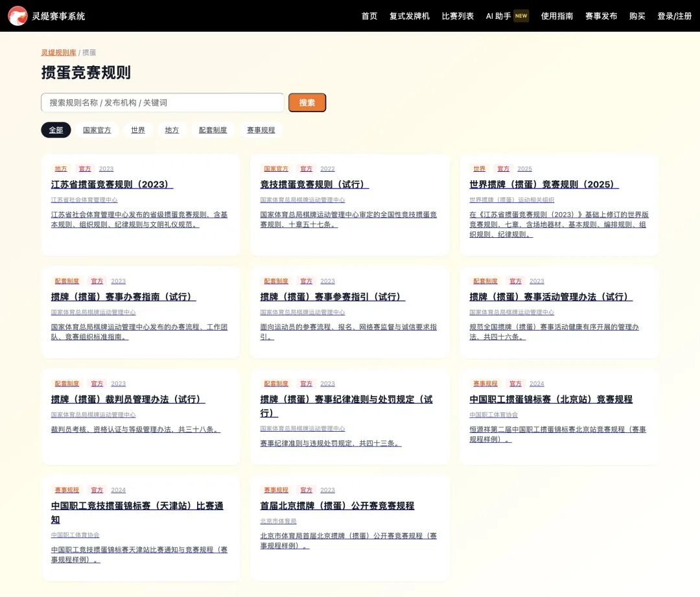Click description 裁判员考核、资格认证与等级管理办法
The height and width of the screenshot is (597, 700).
pos(135,430)
